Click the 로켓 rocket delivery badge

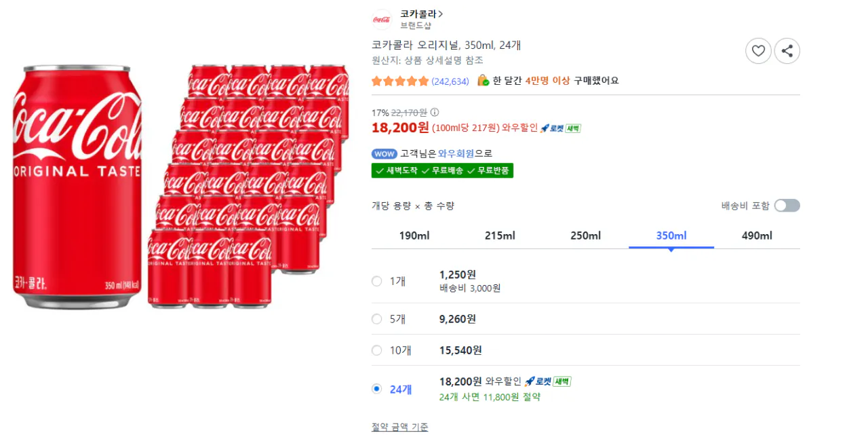(555, 128)
